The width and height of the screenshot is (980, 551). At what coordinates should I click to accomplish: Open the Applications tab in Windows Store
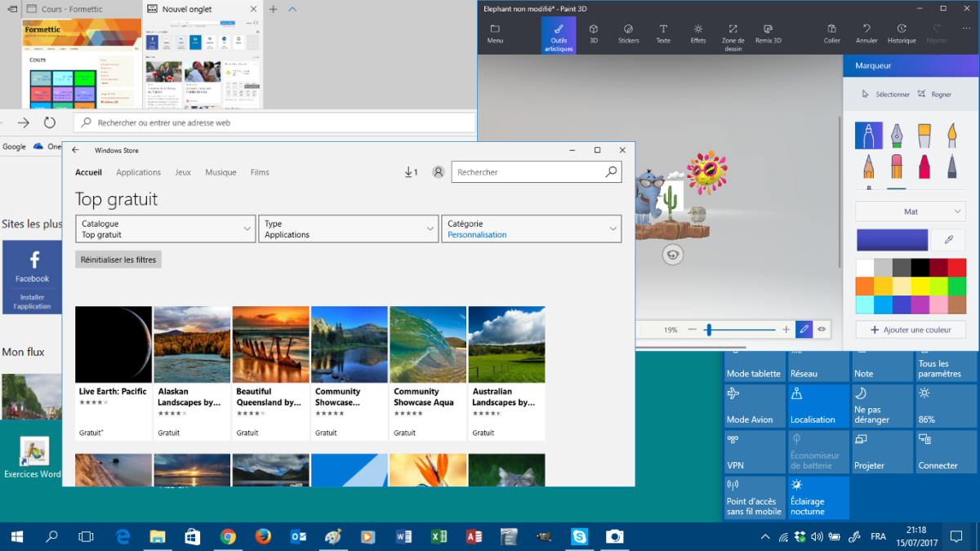click(x=139, y=172)
